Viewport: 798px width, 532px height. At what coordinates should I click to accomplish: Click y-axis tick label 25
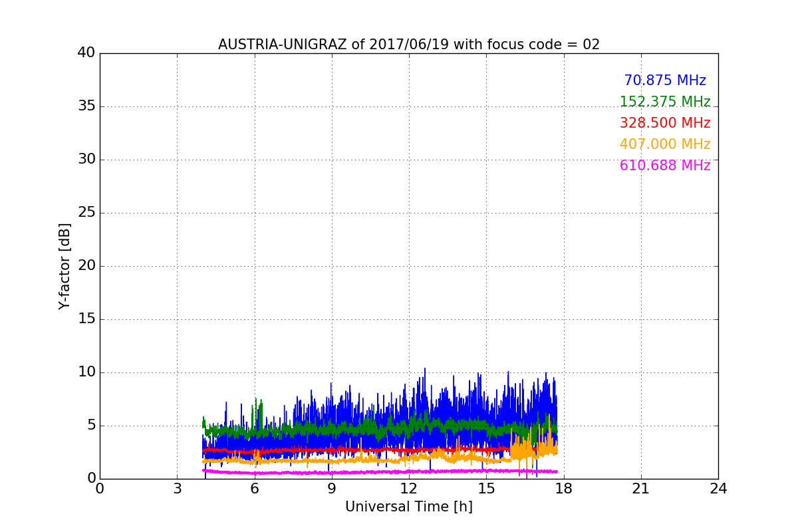(86, 213)
